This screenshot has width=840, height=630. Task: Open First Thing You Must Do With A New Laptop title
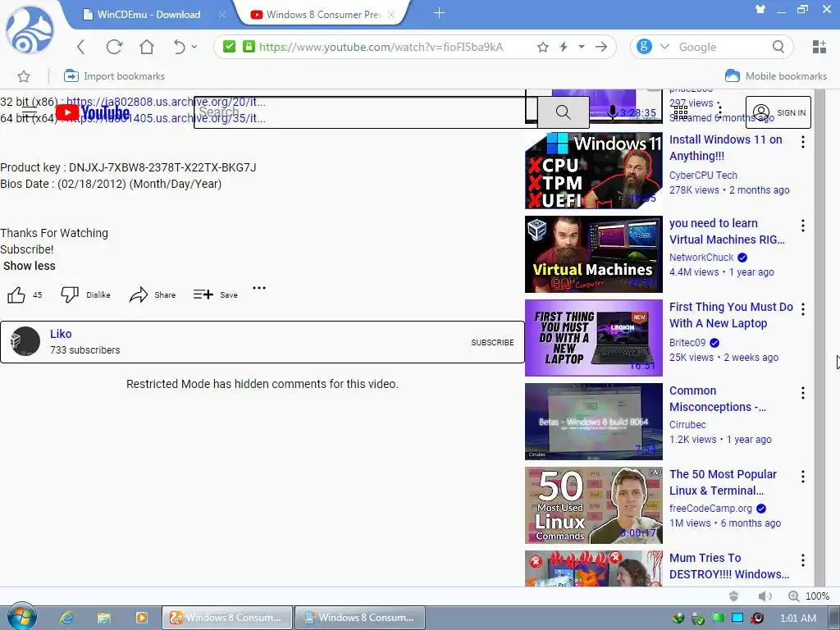coord(731,315)
